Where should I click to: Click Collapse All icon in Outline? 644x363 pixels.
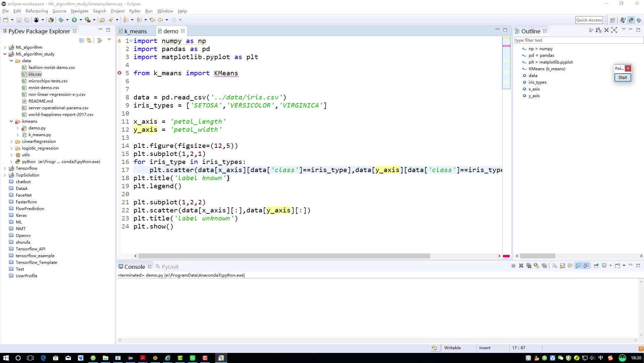(x=606, y=30)
